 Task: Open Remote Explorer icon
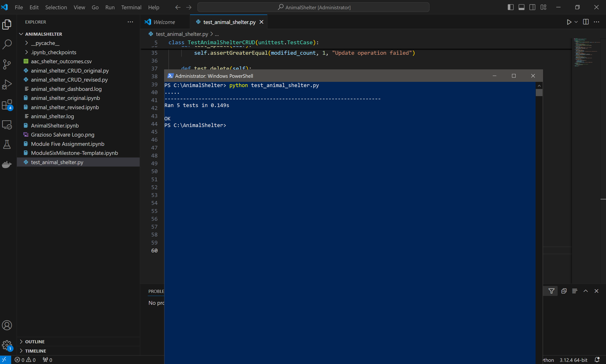pyautogui.click(x=7, y=125)
